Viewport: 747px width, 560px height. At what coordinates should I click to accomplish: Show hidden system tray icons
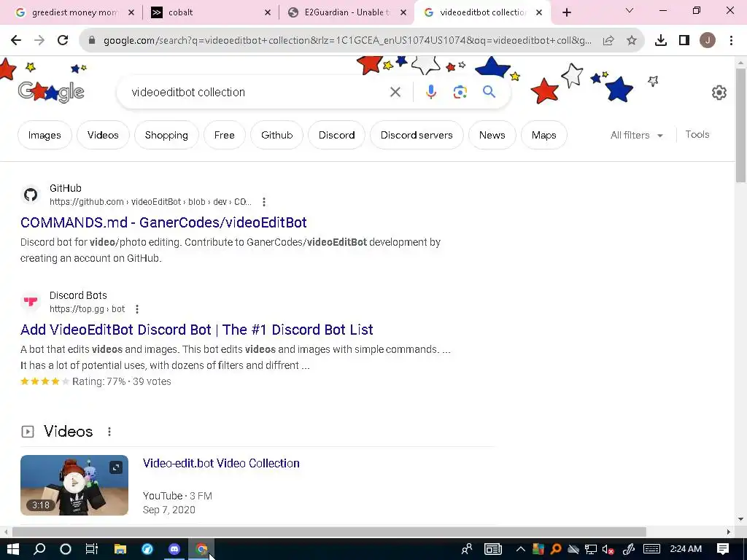pos(521,549)
